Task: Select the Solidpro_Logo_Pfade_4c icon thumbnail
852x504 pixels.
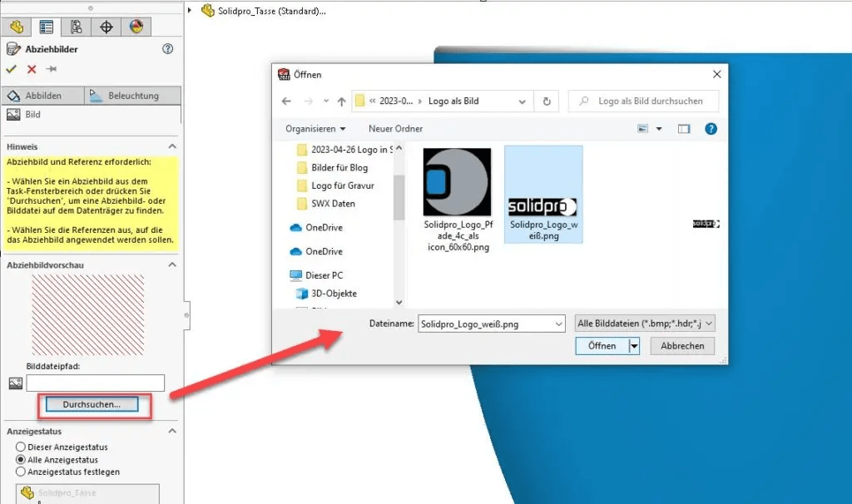Action: [x=455, y=182]
